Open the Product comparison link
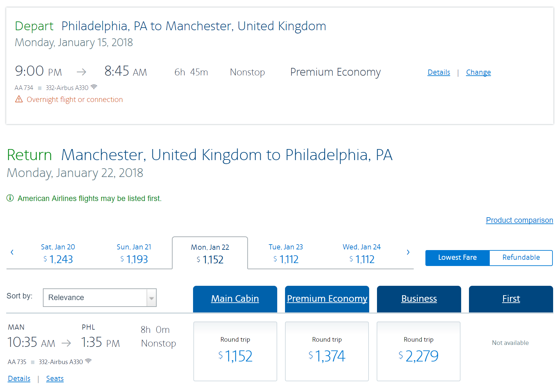This screenshot has width=558, height=392. click(x=519, y=220)
